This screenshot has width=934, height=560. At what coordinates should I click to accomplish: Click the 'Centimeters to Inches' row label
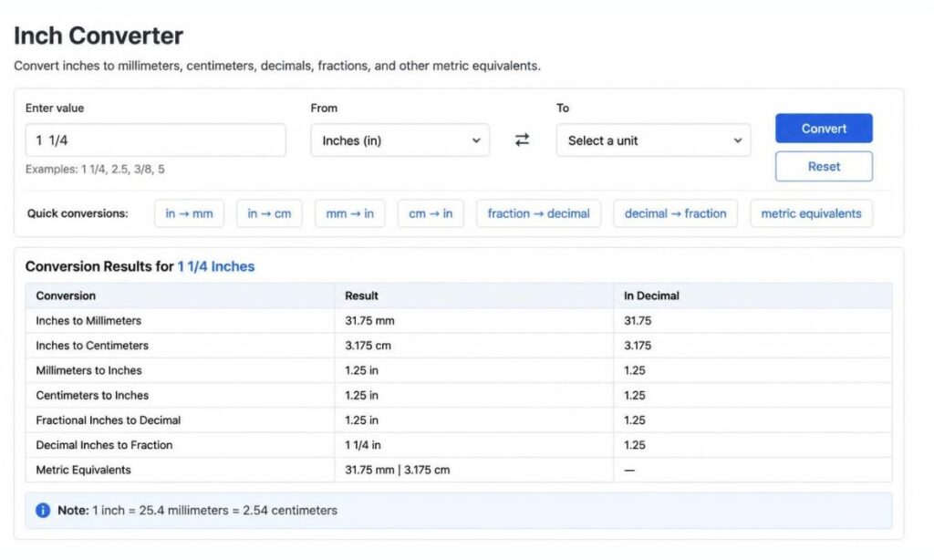pyautogui.click(x=92, y=396)
